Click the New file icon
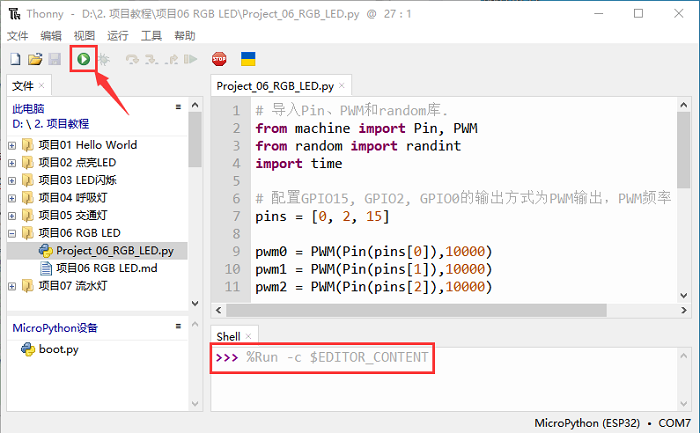Viewport: 700px width, 433px height. (x=15, y=60)
